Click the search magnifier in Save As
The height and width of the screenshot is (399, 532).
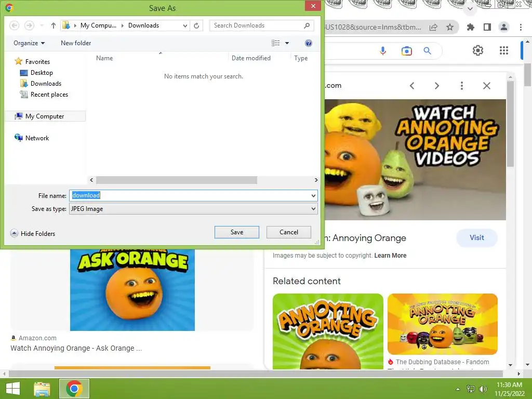307,25
